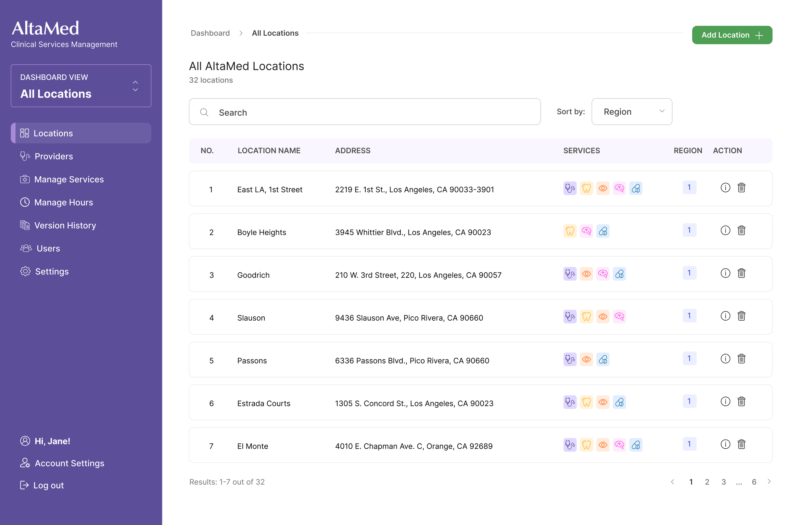Open Users in the sidebar

(40, 249)
